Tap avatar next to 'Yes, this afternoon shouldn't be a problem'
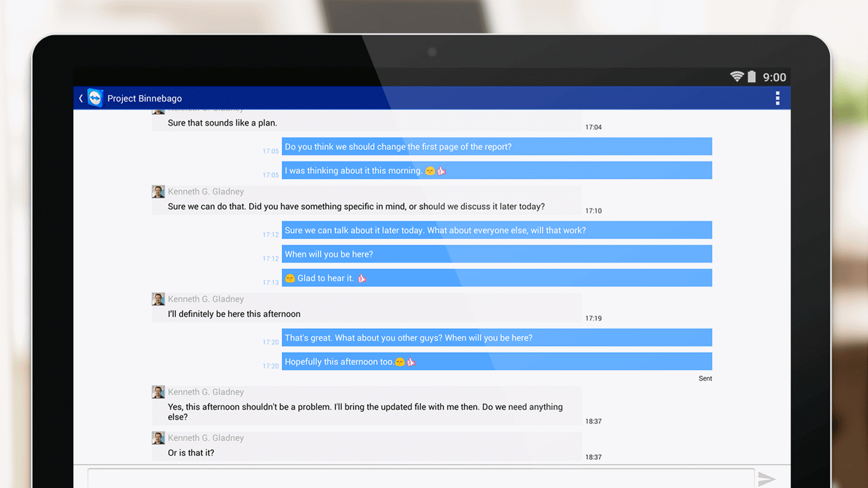868x488 pixels. tap(158, 391)
